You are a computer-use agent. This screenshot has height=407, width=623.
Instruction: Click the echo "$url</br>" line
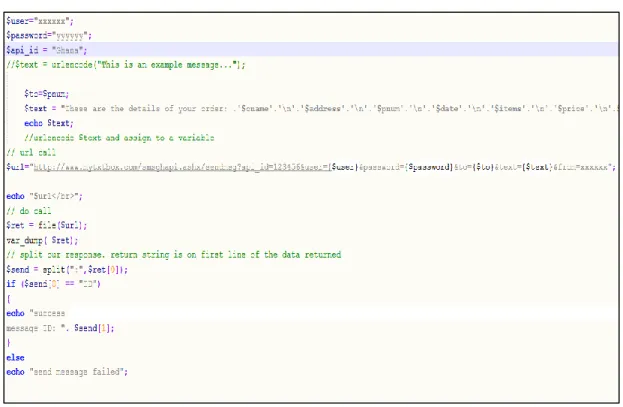pos(44,196)
